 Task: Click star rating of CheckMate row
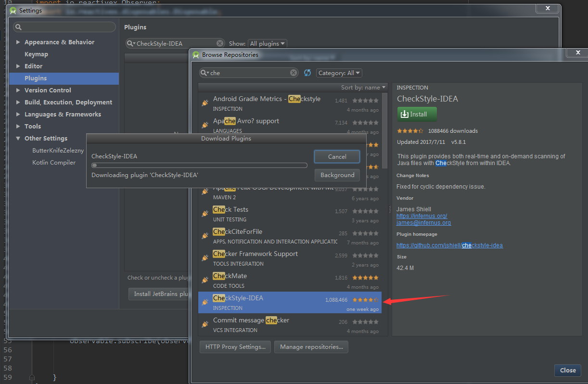[x=365, y=278]
